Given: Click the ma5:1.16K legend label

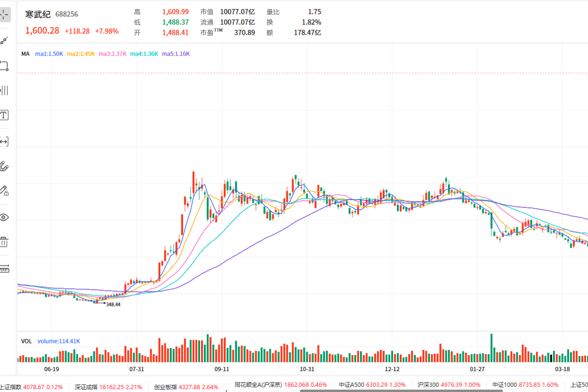Looking at the screenshot, I should coord(176,54).
